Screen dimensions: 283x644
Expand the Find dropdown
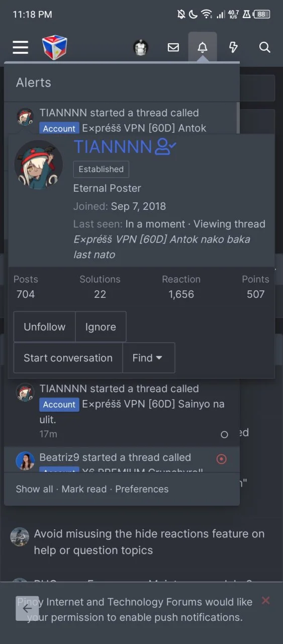pos(148,358)
